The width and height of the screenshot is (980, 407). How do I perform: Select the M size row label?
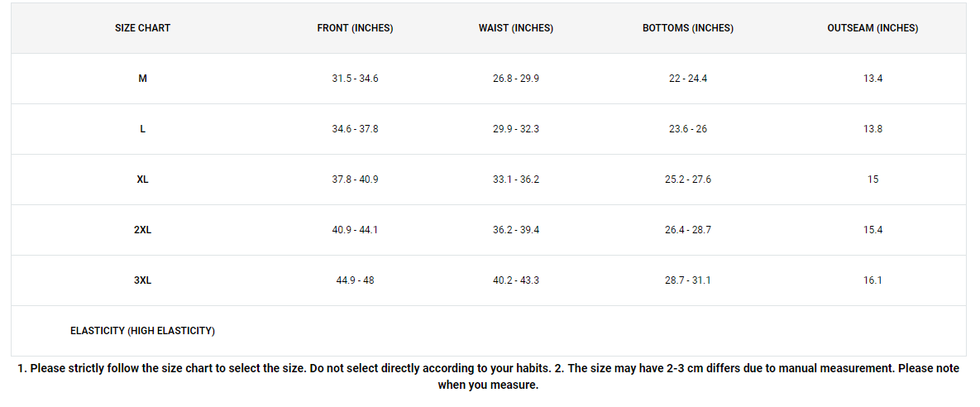[142, 79]
